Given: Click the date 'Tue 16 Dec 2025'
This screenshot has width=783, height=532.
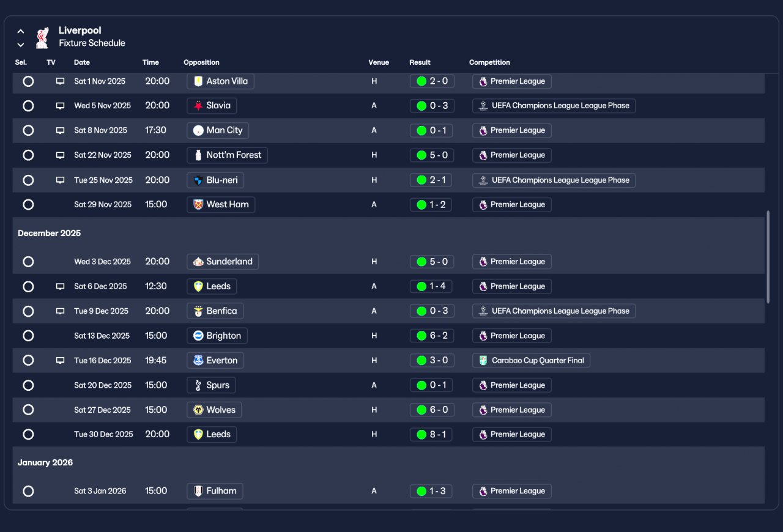Looking at the screenshot, I should click(103, 361).
